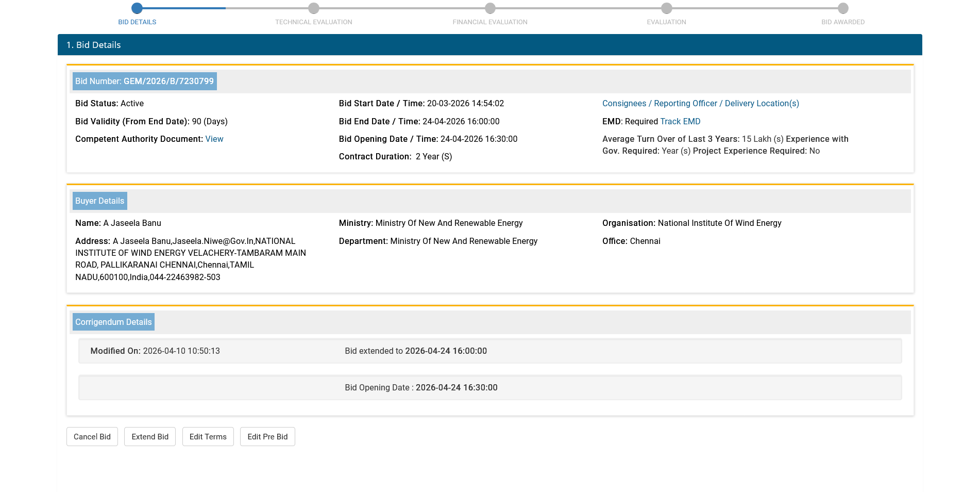Open the Track EMD link
This screenshot has width=980, height=492.
680,122
